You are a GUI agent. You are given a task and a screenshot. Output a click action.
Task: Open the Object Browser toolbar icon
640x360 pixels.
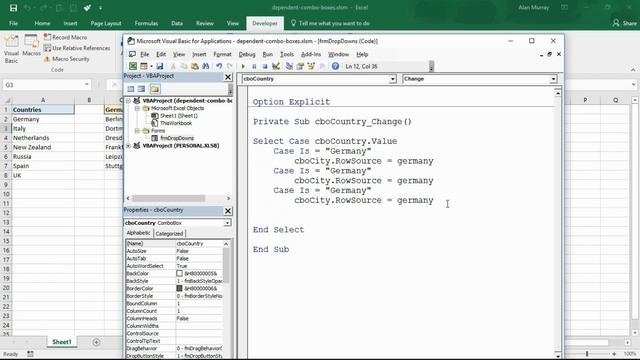click(x=311, y=66)
